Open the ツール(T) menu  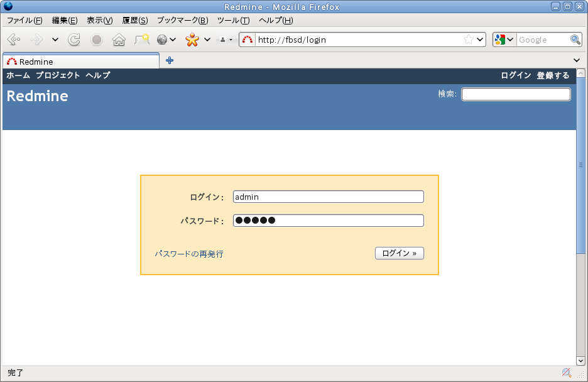233,20
